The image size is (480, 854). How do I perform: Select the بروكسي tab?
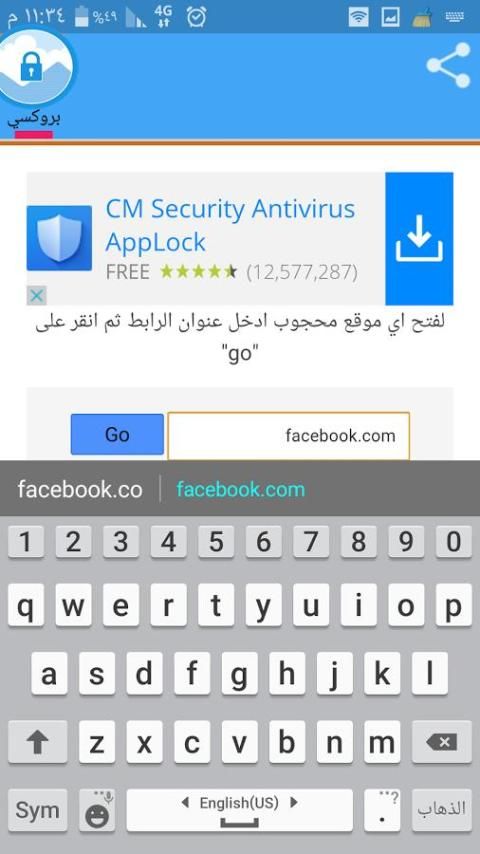34,119
